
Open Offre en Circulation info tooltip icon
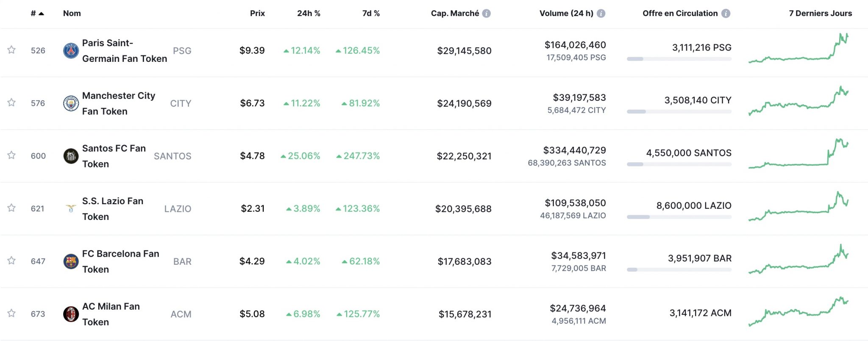tap(726, 14)
